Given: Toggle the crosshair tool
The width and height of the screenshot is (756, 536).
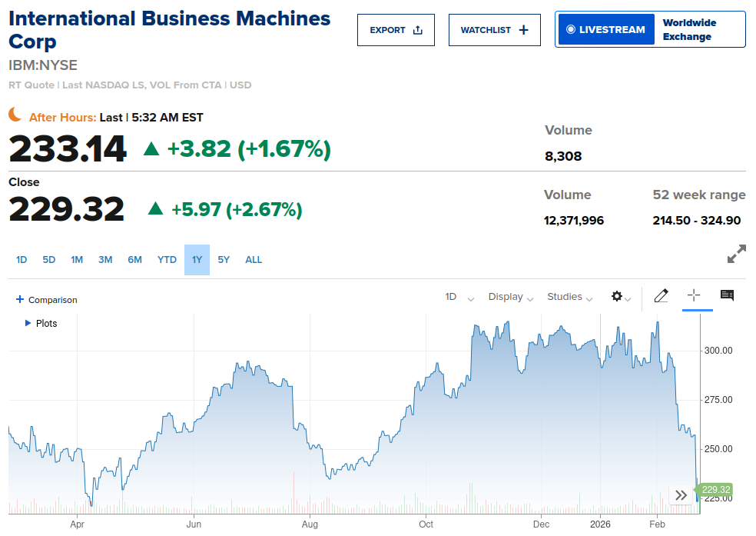Looking at the screenshot, I should [x=694, y=295].
